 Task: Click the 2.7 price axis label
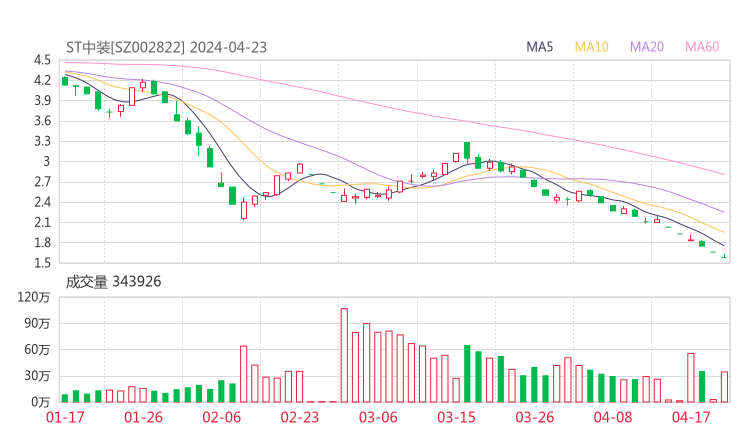pyautogui.click(x=42, y=182)
